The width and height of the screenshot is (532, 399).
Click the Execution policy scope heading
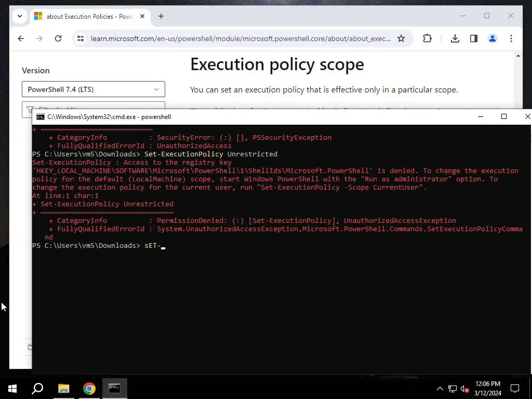[x=277, y=64]
